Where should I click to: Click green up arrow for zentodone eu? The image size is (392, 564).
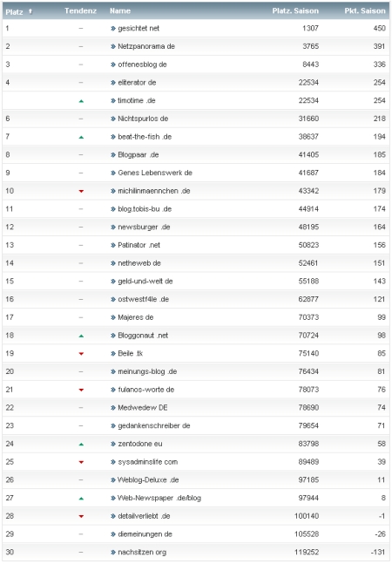pos(81,445)
